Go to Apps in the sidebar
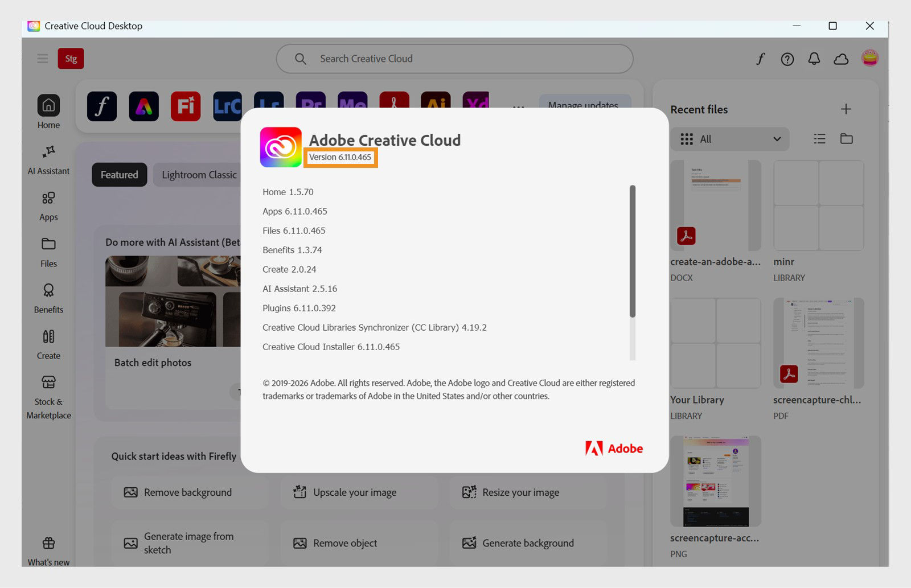The width and height of the screenshot is (911, 588). (x=48, y=205)
